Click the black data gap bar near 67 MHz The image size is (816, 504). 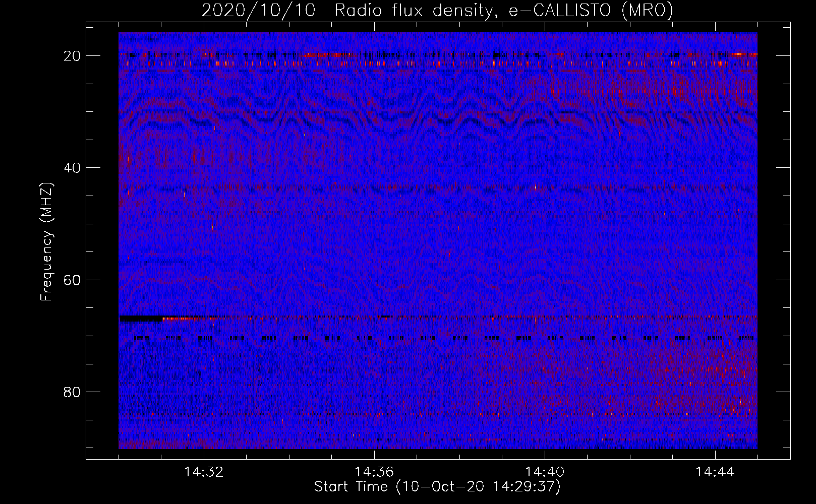coord(141,318)
